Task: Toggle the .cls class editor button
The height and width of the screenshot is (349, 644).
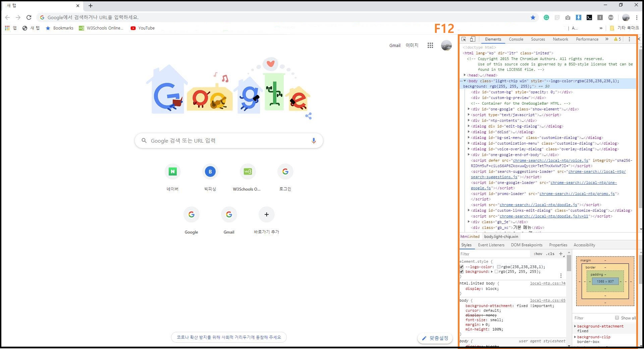Action: 550,254
